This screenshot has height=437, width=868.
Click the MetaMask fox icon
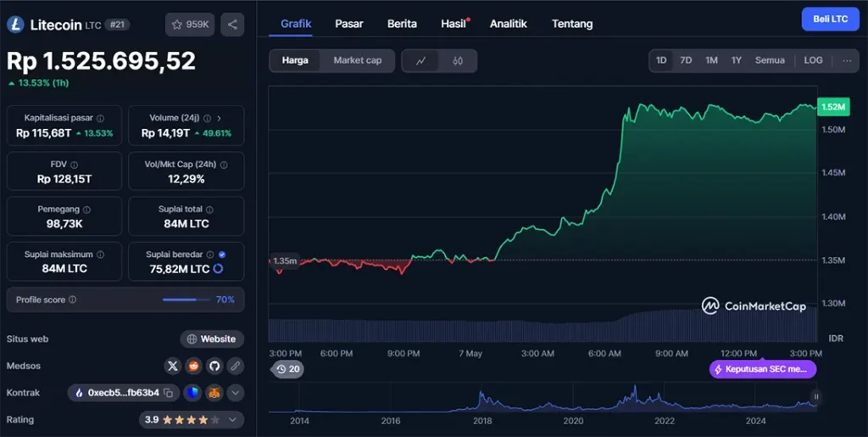(214, 393)
